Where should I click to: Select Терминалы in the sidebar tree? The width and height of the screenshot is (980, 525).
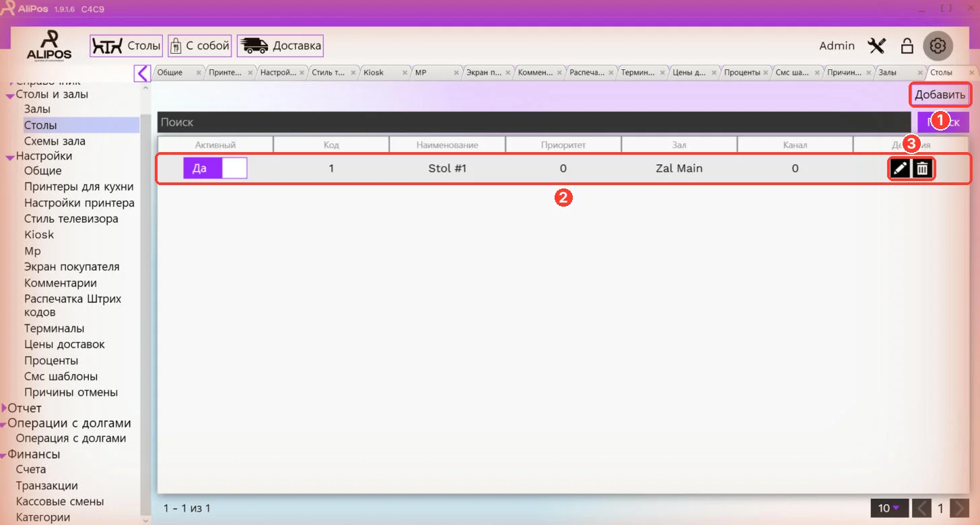click(54, 328)
